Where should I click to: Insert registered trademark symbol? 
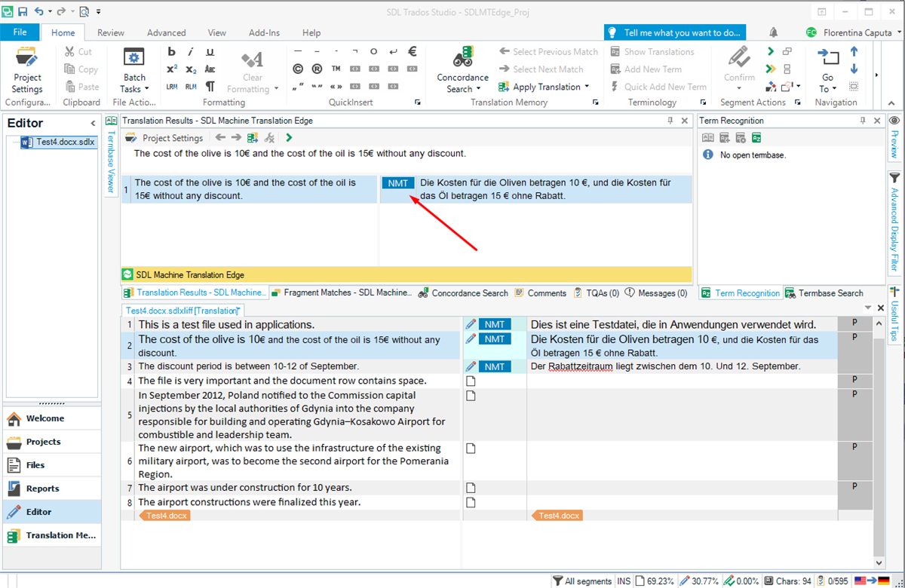(317, 69)
